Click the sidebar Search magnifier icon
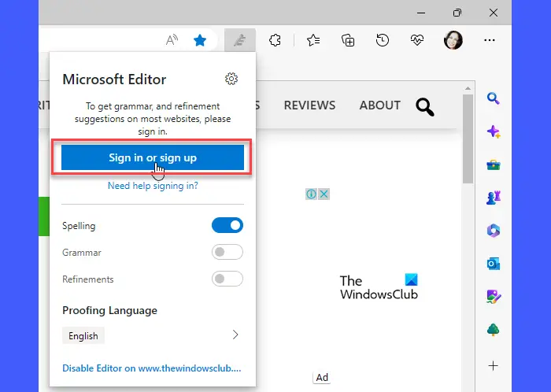551x392 pixels. coord(494,98)
